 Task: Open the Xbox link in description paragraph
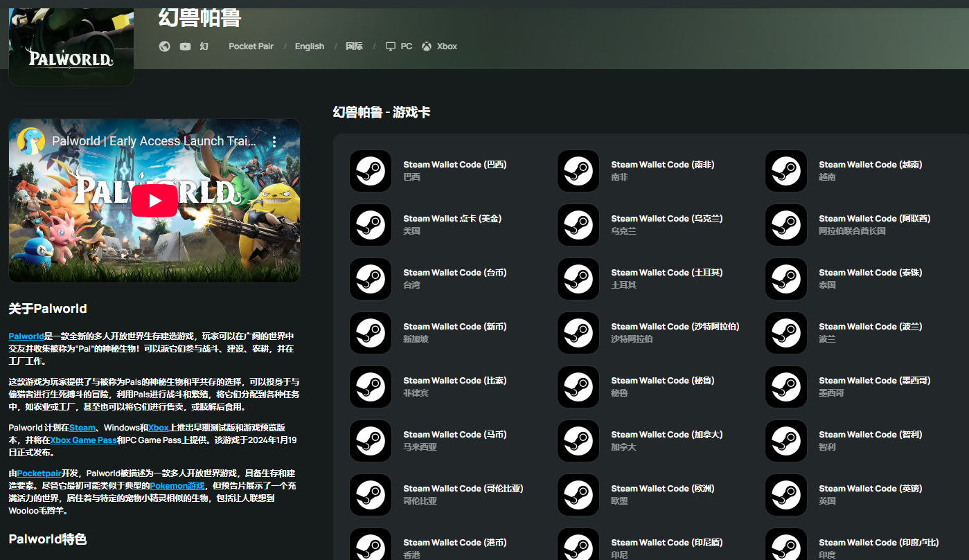[159, 428]
